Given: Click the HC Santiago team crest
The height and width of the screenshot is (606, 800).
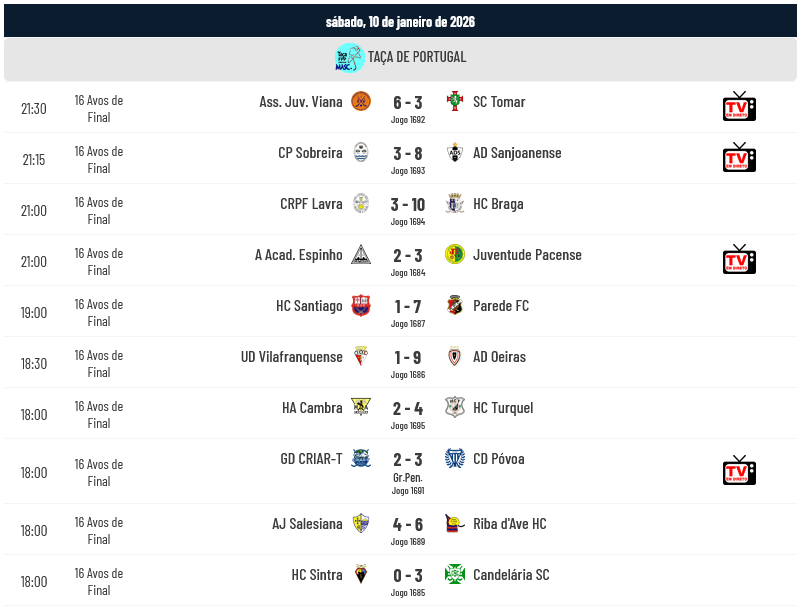Looking at the screenshot, I should tap(361, 306).
